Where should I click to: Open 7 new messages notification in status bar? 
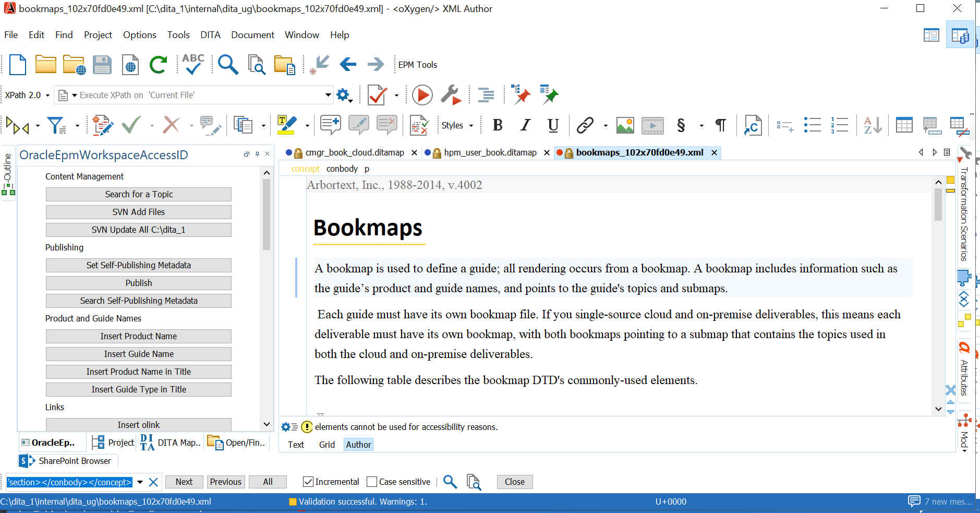[x=940, y=502]
